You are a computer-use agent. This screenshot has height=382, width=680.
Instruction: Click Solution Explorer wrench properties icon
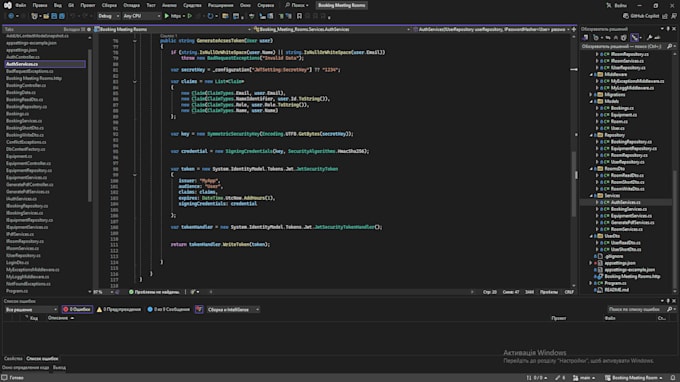click(x=649, y=38)
